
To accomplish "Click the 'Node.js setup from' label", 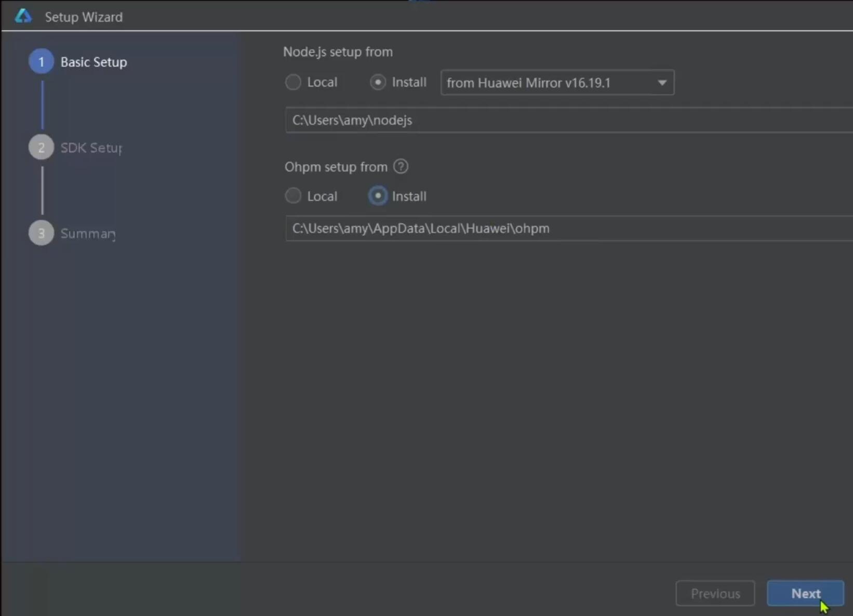I will point(338,52).
